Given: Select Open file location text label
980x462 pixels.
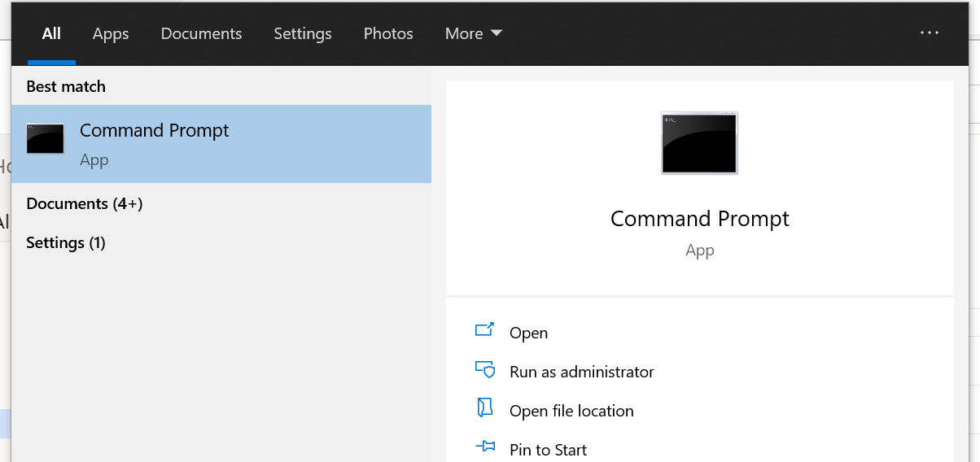Looking at the screenshot, I should pyautogui.click(x=571, y=411).
